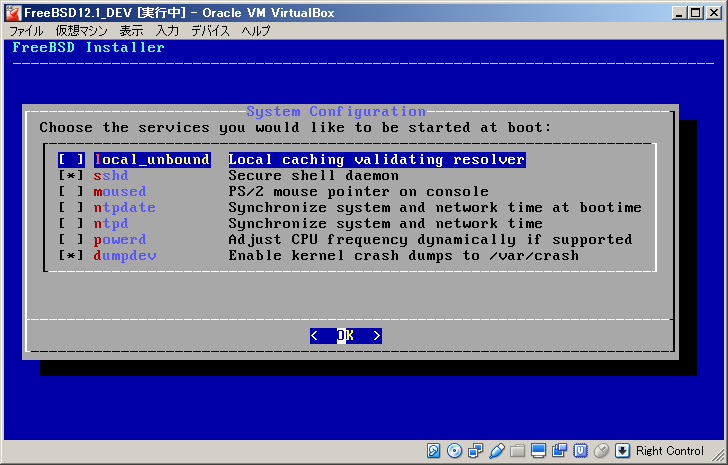Uncheck the sshd service checkbox

tap(71, 176)
